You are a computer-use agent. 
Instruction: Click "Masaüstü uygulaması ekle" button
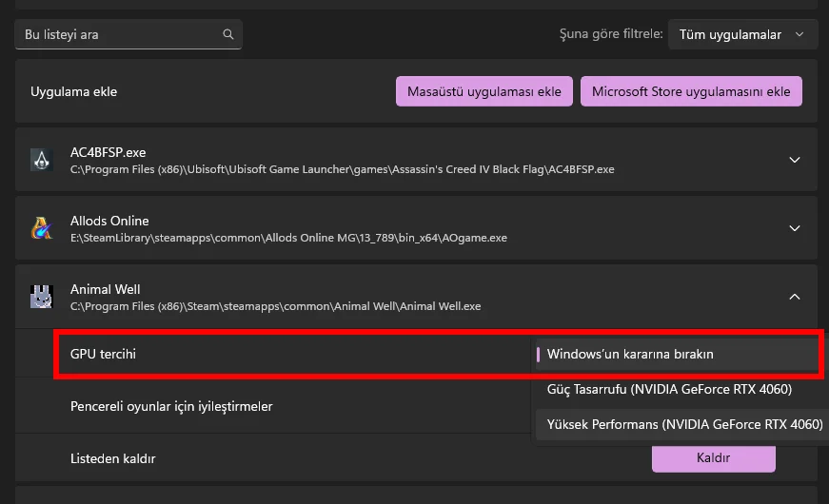click(484, 91)
